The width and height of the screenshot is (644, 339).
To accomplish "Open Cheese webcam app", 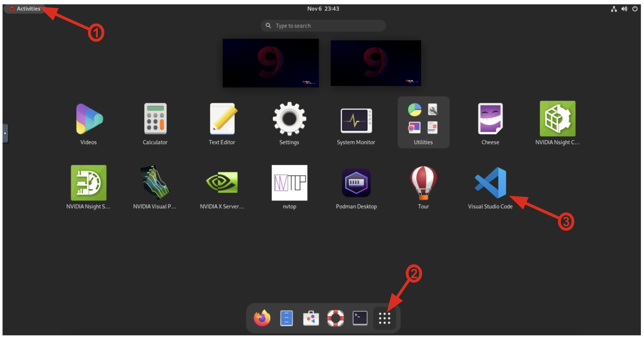I will 490,119.
